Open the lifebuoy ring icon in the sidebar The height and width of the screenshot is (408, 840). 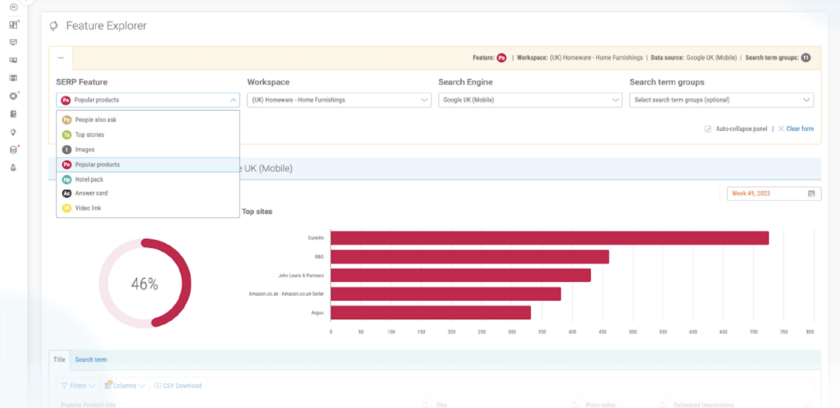13,96
